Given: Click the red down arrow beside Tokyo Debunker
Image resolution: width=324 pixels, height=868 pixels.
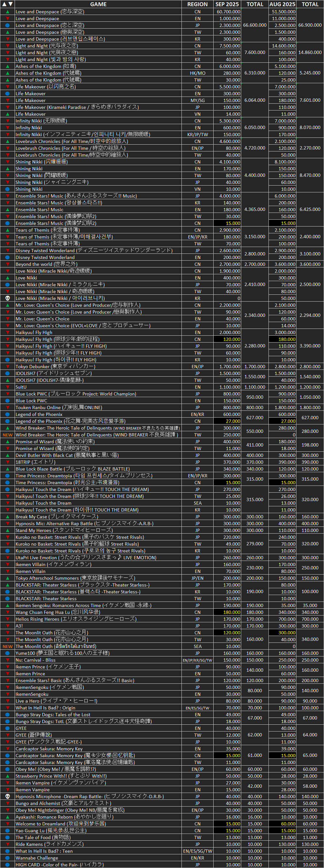Looking at the screenshot, I should (x=7, y=367).
